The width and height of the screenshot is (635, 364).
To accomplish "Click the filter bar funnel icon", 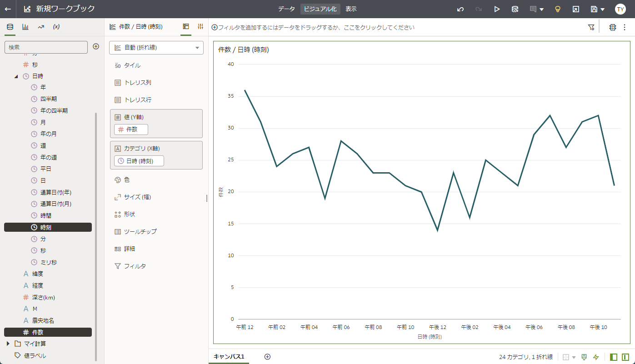I will coord(591,27).
